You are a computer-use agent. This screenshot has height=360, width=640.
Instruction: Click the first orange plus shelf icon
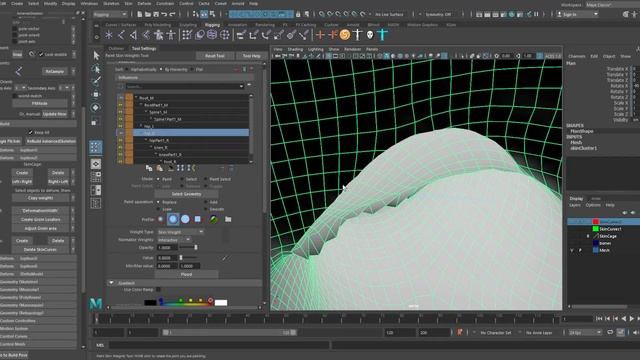point(320,35)
